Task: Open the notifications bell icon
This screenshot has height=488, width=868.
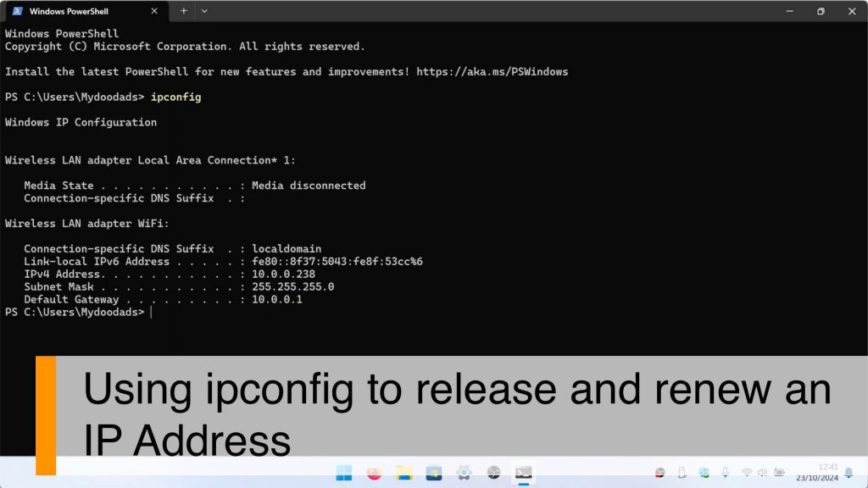Action: tap(849, 473)
